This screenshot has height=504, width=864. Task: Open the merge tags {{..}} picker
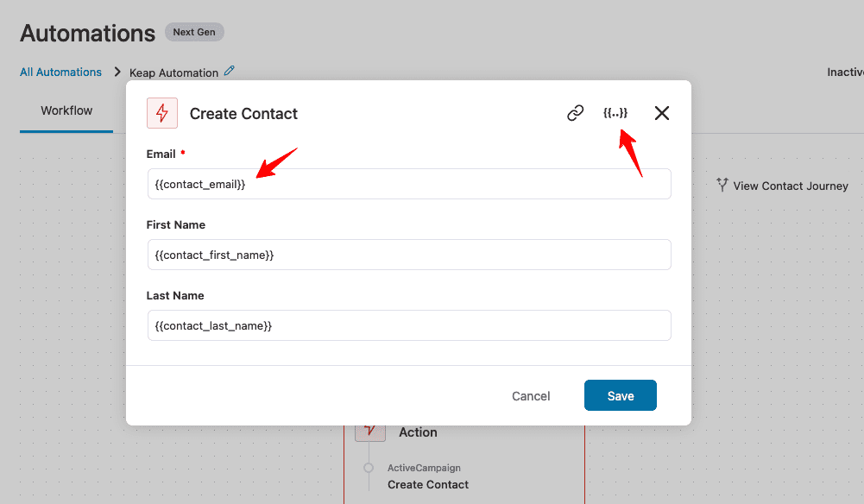615,113
